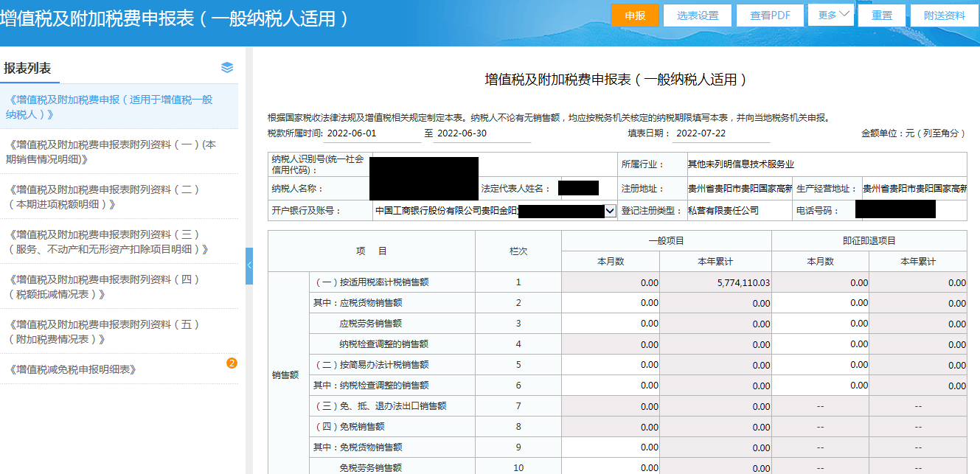Collapse the sidebar using the left arrow handle
The image size is (980, 474).
249,264
